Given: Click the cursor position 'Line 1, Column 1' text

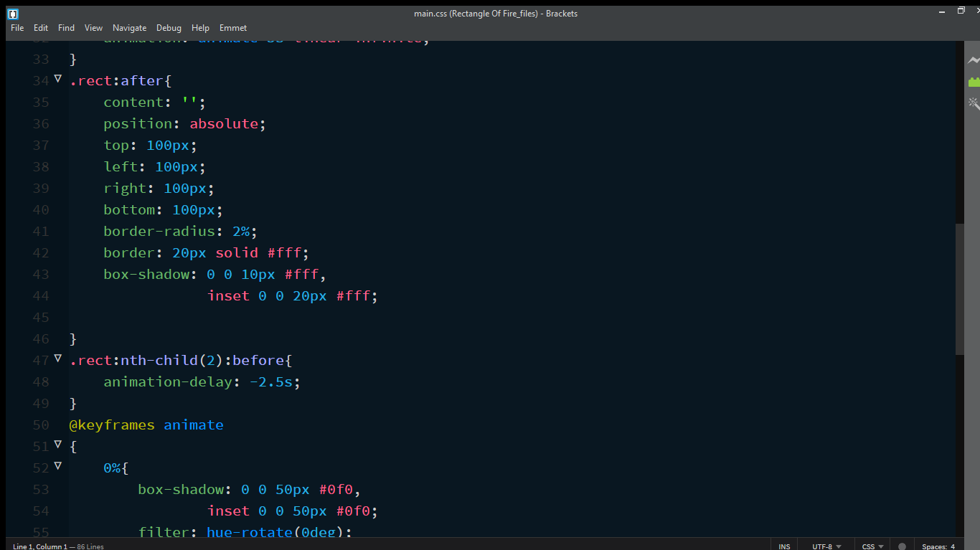Looking at the screenshot, I should tap(40, 546).
